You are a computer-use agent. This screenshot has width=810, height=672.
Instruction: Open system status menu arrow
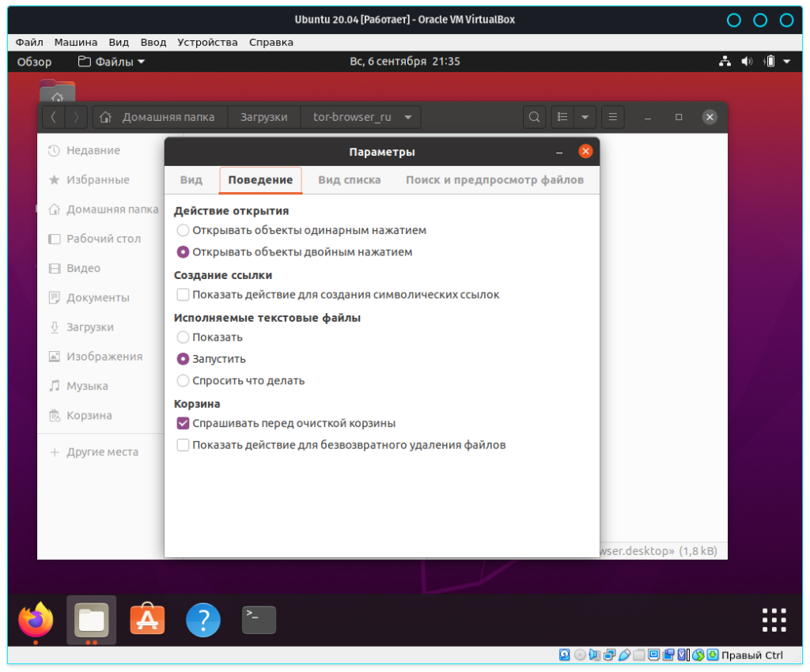tap(786, 62)
